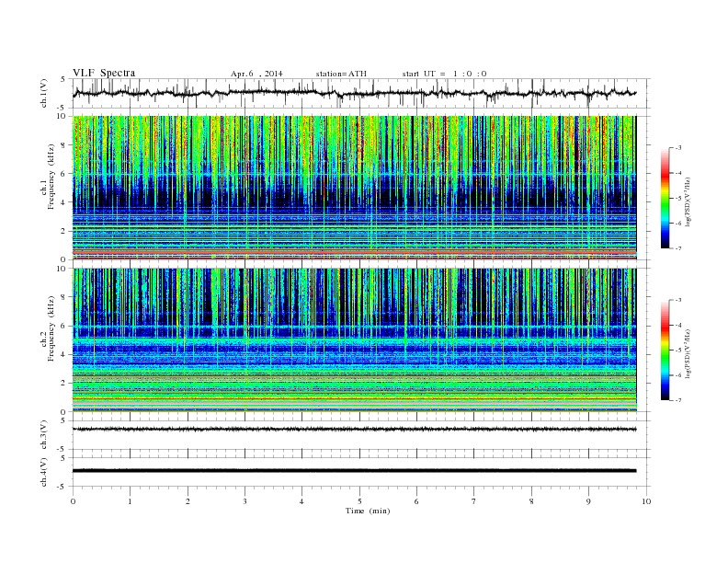
Task: Click the "station=ATH" header label
Action: (x=341, y=74)
